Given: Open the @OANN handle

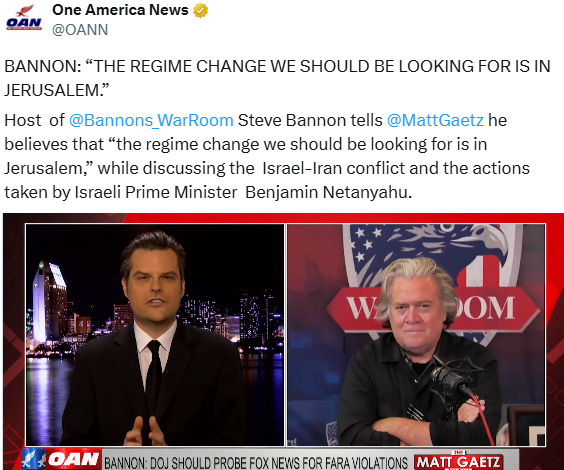Looking at the screenshot, I should [x=80, y=29].
